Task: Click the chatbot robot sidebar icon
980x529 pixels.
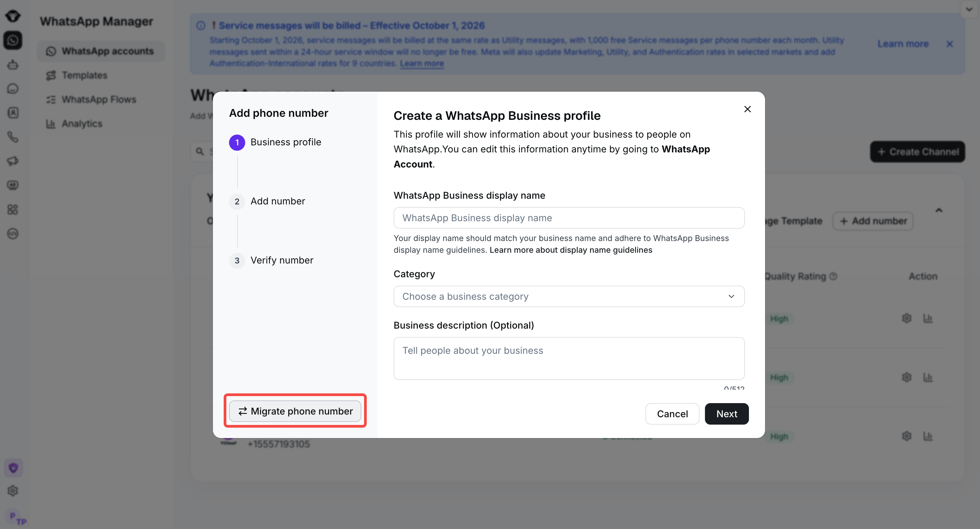Action: 13,65
